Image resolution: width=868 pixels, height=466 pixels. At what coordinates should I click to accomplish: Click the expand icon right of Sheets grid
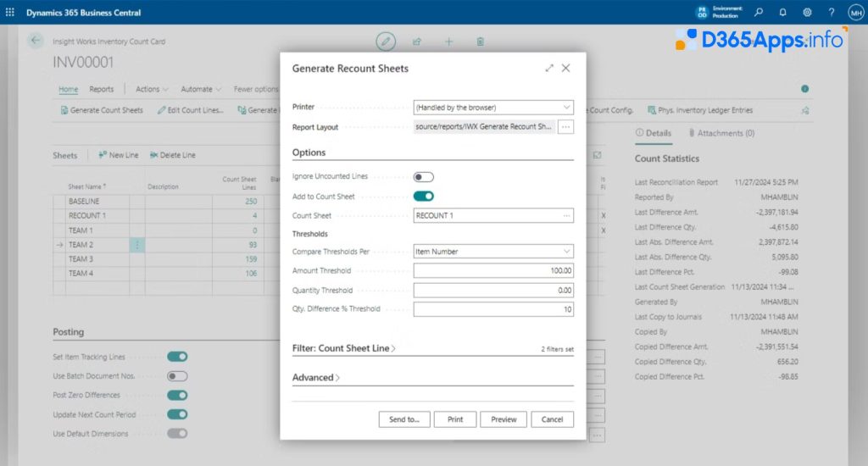point(598,156)
